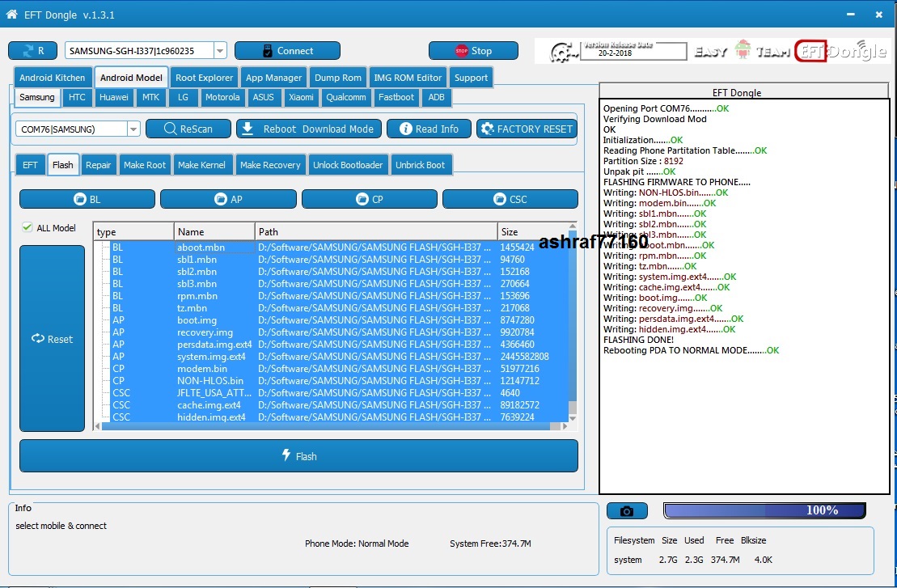Open the IMG ROM Editor tab
The width and height of the screenshot is (897, 588).
point(408,77)
